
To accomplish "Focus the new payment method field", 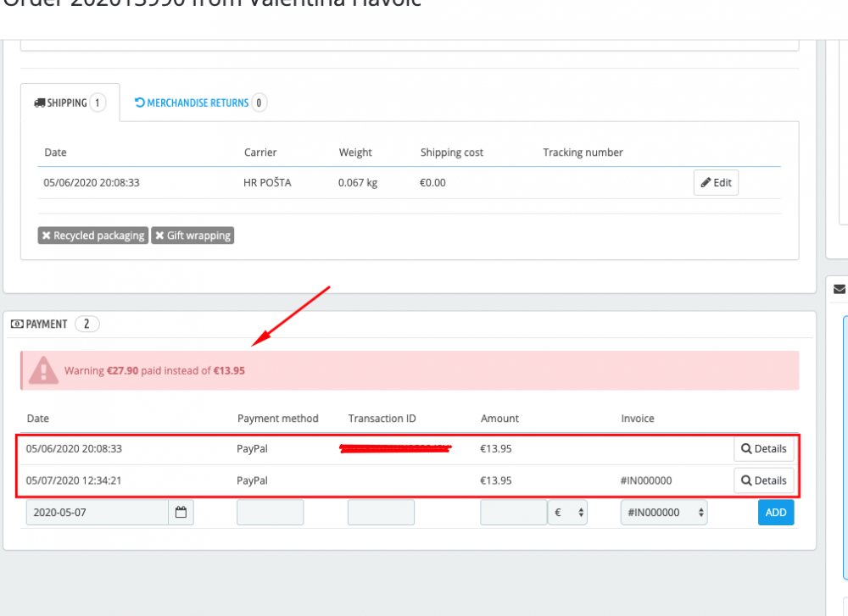I will [270, 513].
